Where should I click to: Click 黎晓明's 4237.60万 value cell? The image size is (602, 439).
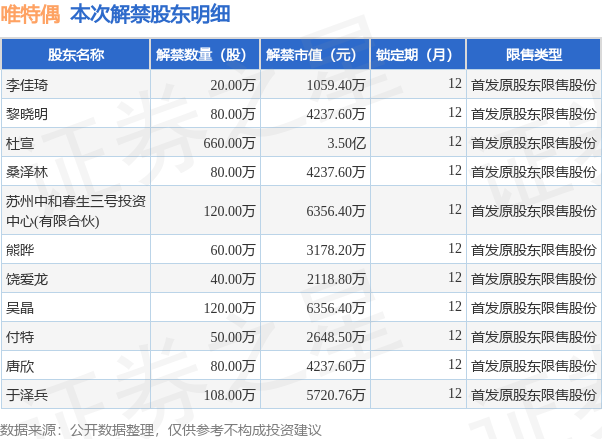tap(315, 114)
